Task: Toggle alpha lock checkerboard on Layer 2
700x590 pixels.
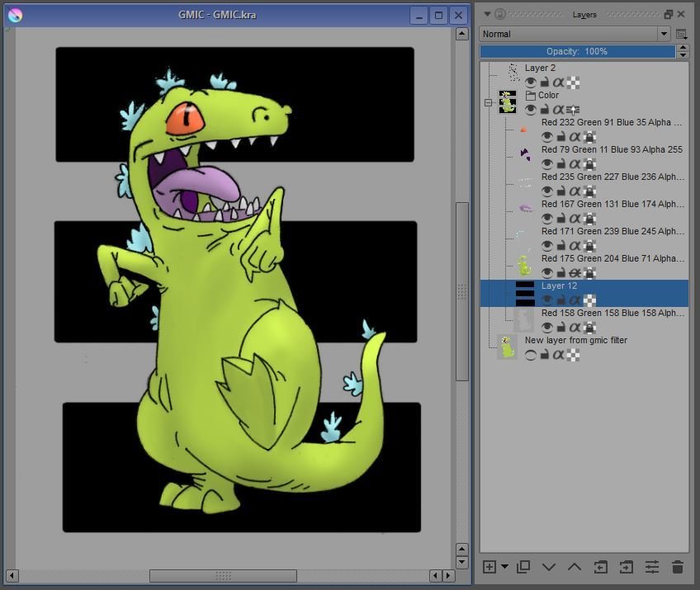Action: tap(573, 83)
